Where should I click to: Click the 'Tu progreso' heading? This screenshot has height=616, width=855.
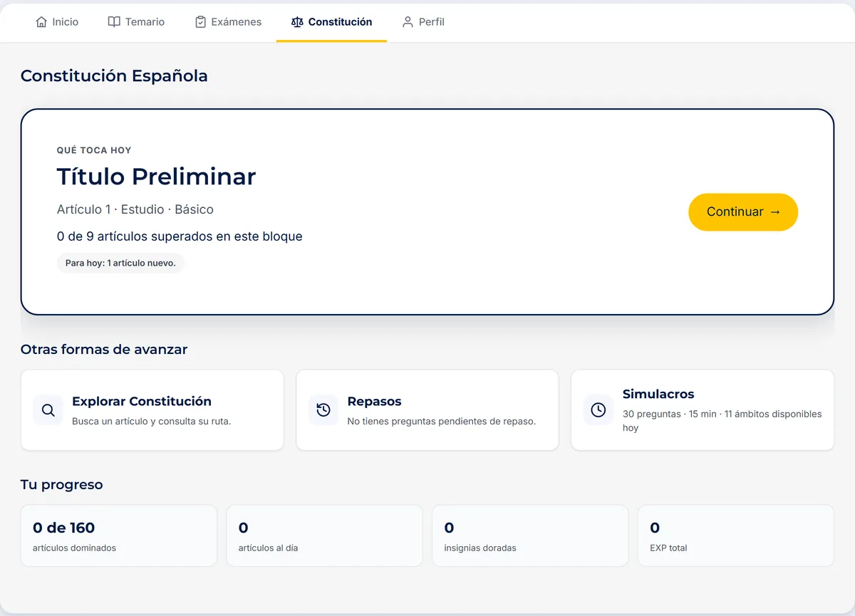(61, 484)
